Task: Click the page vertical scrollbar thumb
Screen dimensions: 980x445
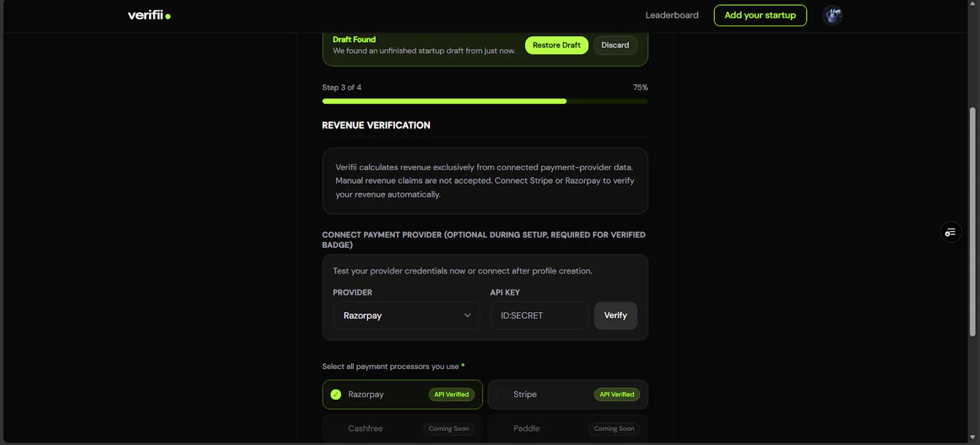Action: [972, 222]
